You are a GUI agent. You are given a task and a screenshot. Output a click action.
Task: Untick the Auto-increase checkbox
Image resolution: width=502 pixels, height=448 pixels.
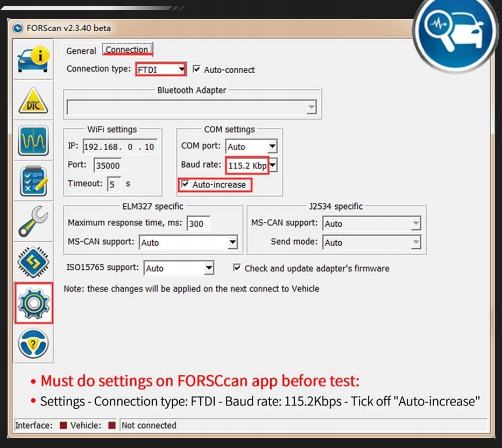pos(185,184)
